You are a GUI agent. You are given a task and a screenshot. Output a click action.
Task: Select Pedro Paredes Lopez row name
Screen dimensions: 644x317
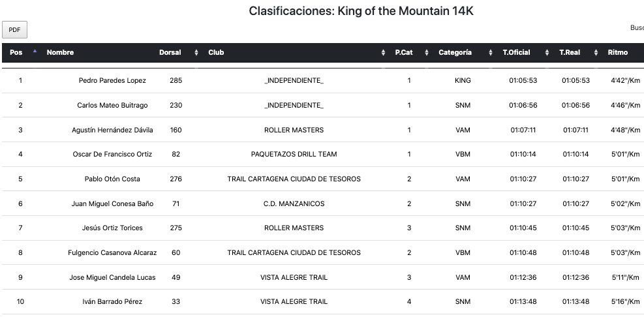coord(112,81)
